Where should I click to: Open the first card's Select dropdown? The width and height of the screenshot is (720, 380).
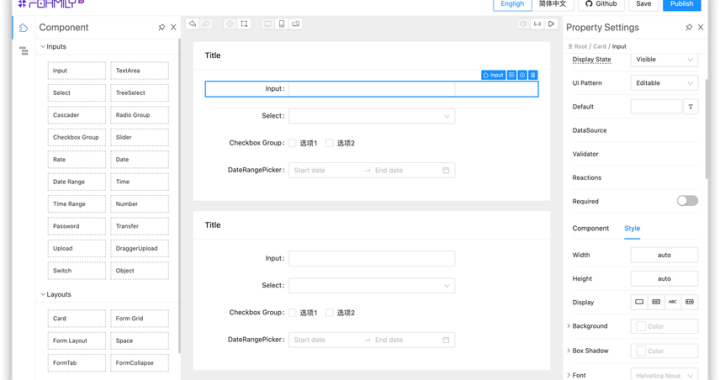click(x=372, y=116)
